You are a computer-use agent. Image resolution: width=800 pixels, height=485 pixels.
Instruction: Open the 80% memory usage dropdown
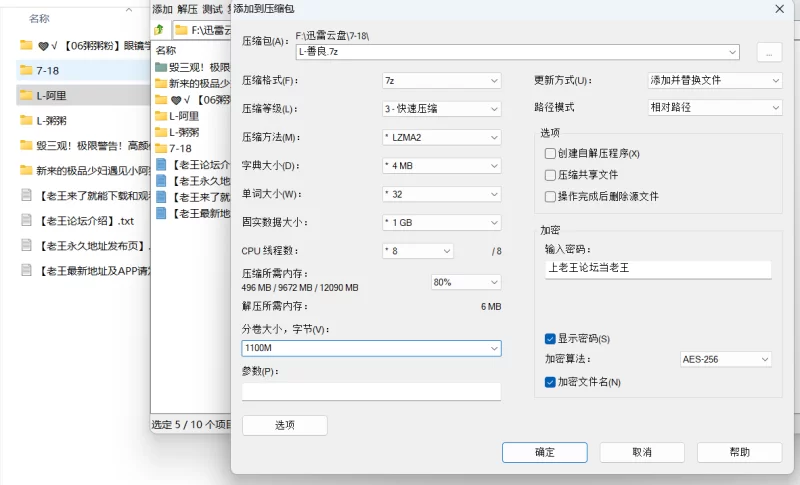[x=466, y=282]
